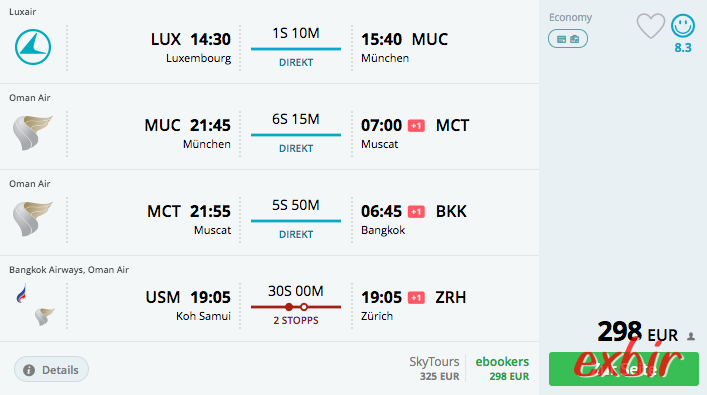Click the Oman Air logo on MCT flight
The image size is (707, 395).
point(32,219)
